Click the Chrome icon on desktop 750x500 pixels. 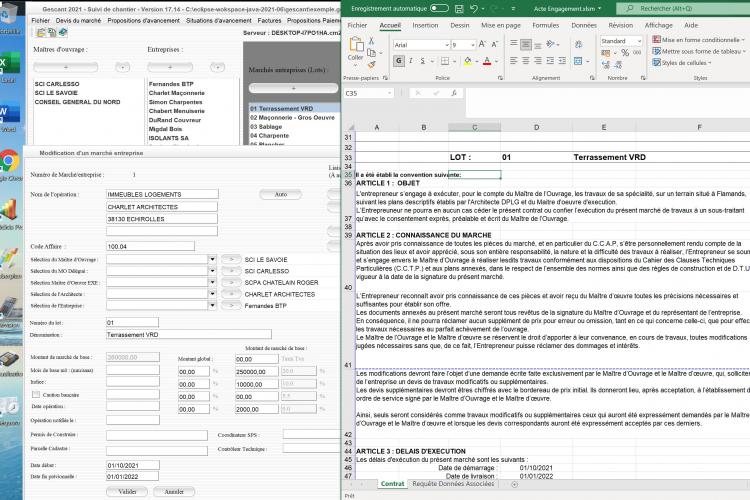point(10,161)
